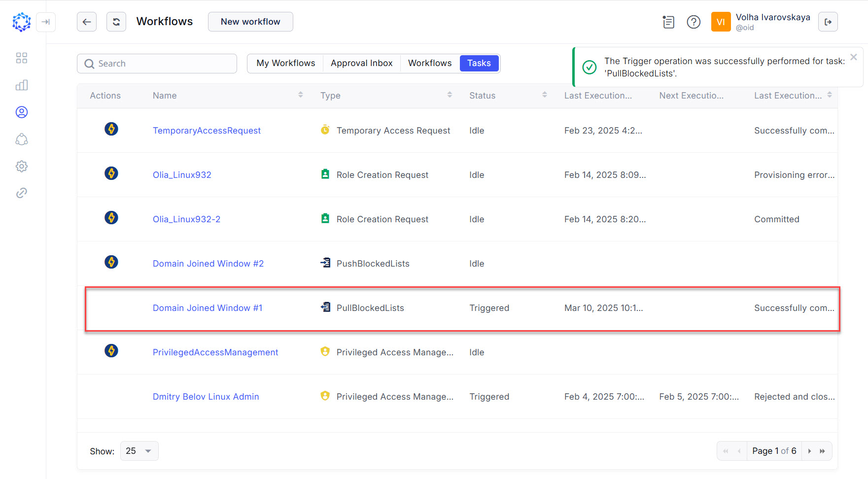
Task: Open Domain Joined Window #1 link
Action: pyautogui.click(x=208, y=308)
